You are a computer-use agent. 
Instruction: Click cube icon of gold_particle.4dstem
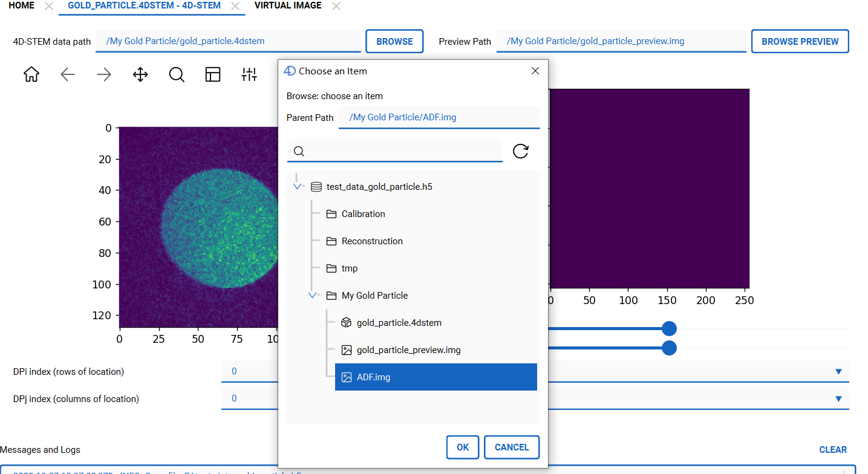[347, 323]
